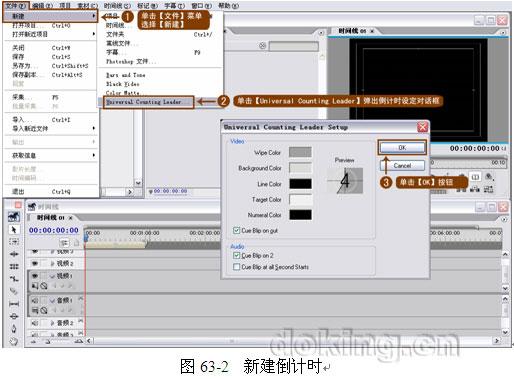The height and width of the screenshot is (379, 514).
Task: Open the 导入新近文件 submenu
Action: pyautogui.click(x=51, y=128)
